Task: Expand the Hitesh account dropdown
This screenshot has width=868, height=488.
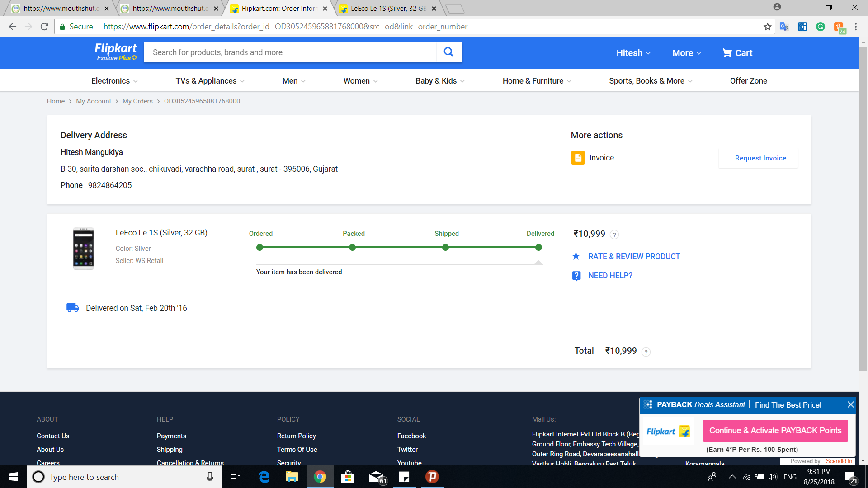Action: 633,53
